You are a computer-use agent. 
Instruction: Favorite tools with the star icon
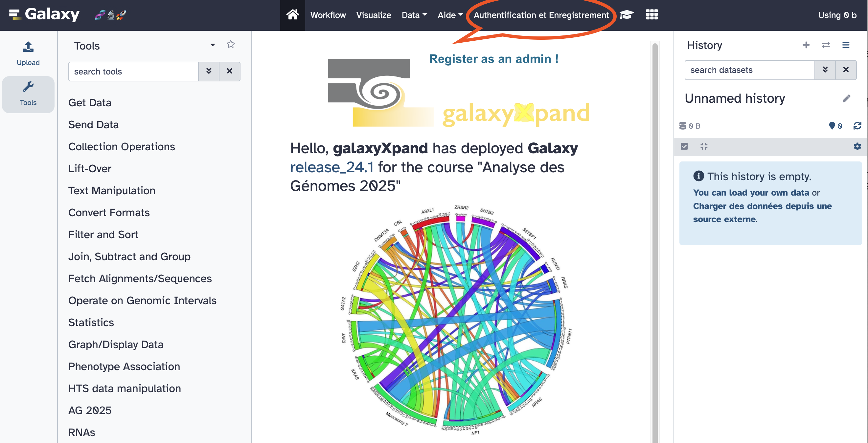[231, 44]
